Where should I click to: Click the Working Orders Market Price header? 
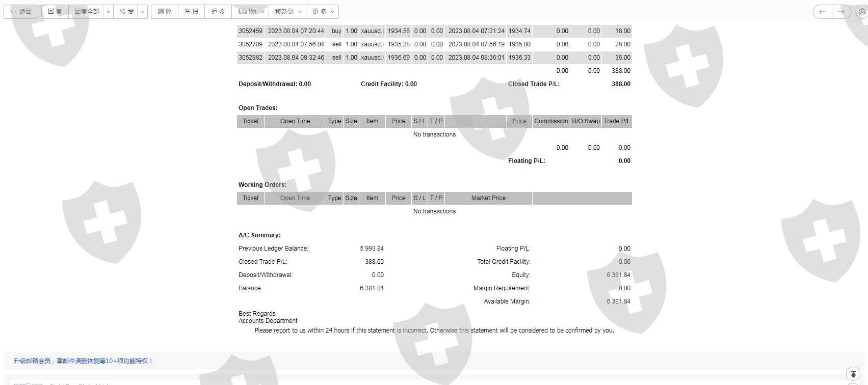[x=488, y=198]
